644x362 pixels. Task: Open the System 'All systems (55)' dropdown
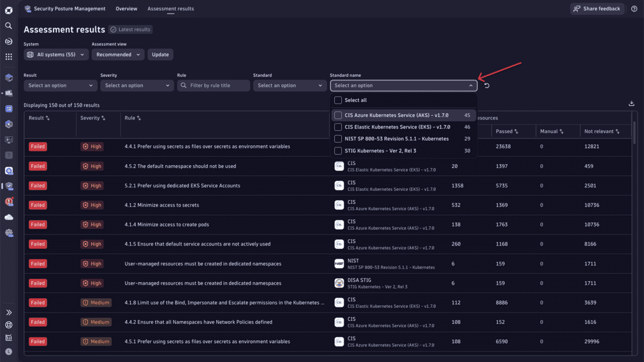pyautogui.click(x=56, y=55)
